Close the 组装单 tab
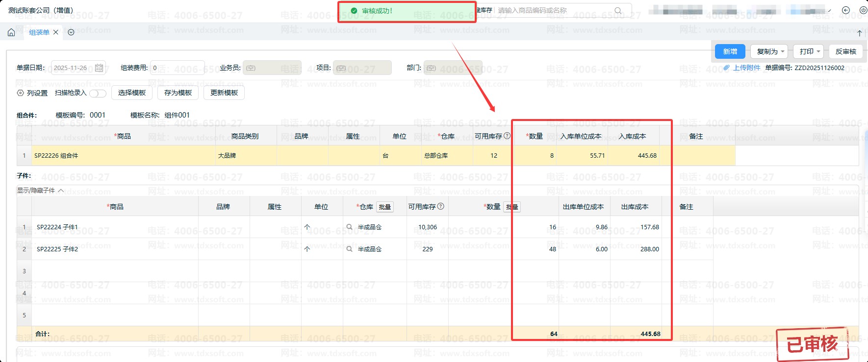 click(x=56, y=32)
